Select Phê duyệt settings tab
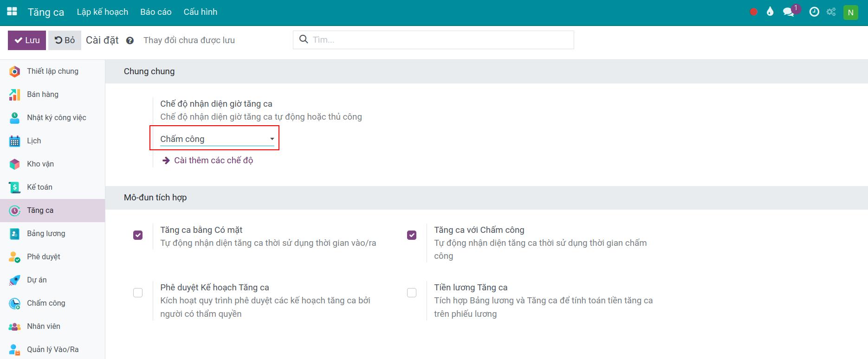Image resolution: width=868 pixels, height=359 pixels. (x=52, y=257)
